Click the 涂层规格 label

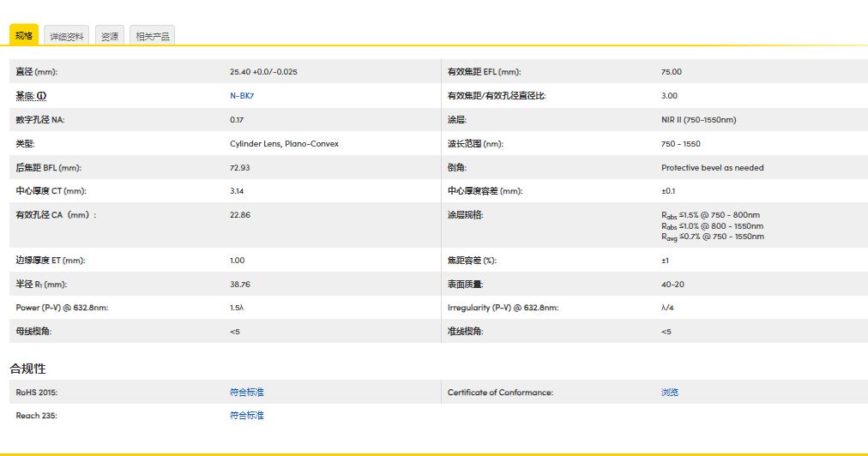466,215
